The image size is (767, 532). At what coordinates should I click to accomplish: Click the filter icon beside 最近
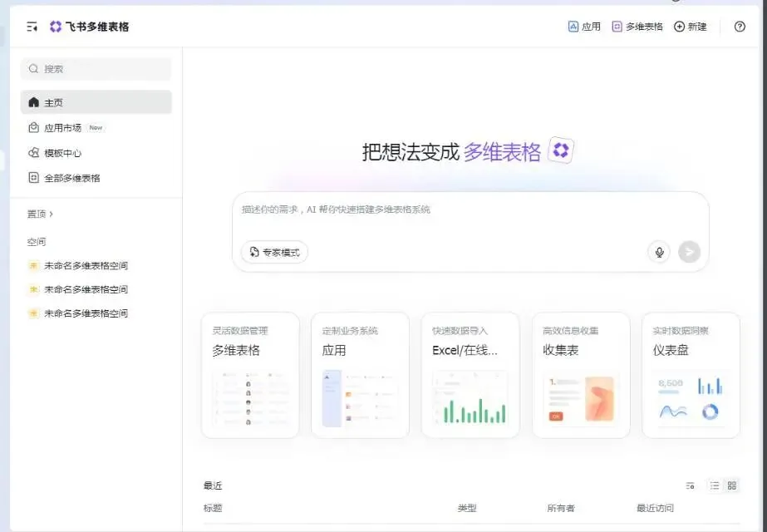click(690, 485)
